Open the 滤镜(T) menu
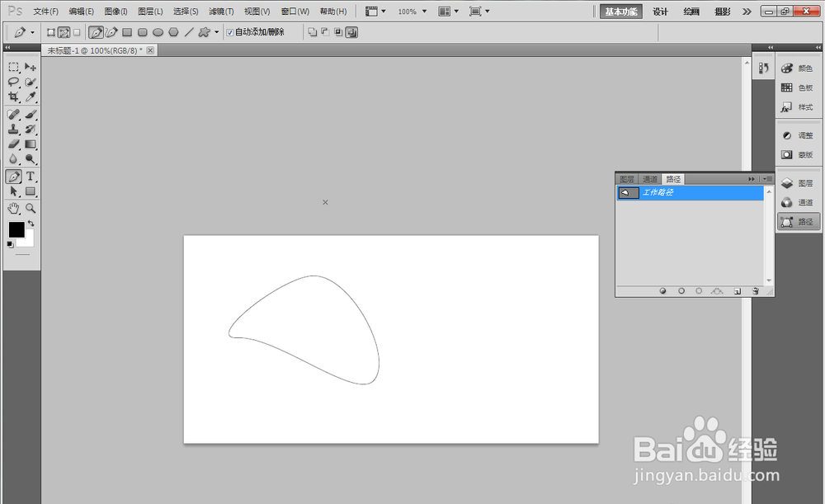The height and width of the screenshot is (504, 825). point(221,11)
